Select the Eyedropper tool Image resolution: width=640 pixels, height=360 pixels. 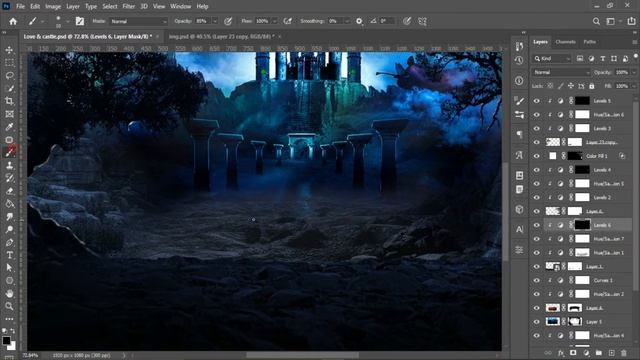(x=9, y=127)
